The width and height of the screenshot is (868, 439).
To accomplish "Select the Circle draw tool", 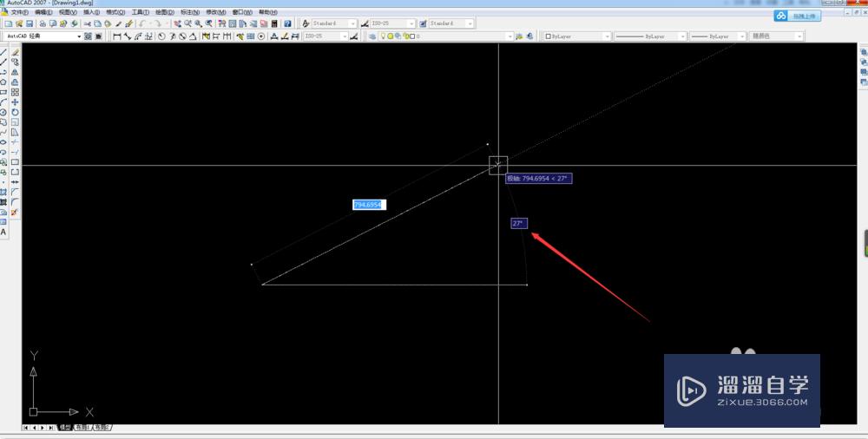I will (x=3, y=112).
